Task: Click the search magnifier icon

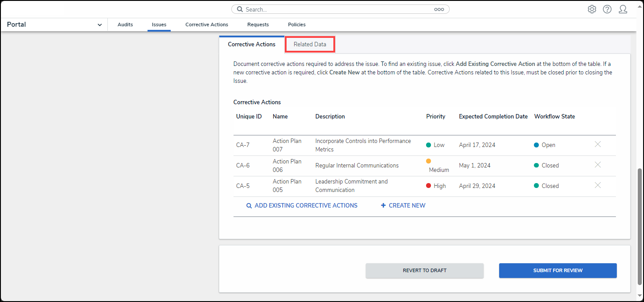Action: coord(239,9)
